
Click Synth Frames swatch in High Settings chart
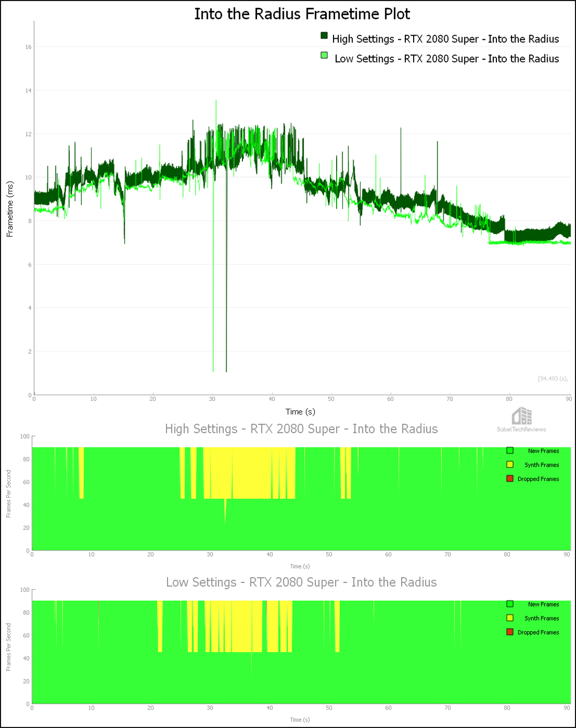tap(510, 464)
